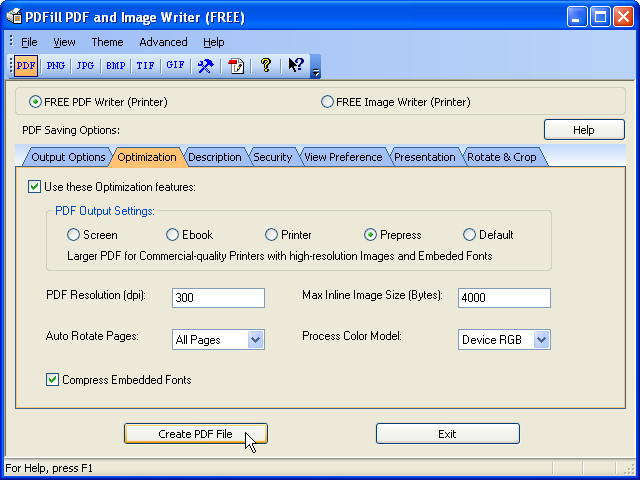Viewport: 640px width, 480px height.
Task: Open the Theme menu
Action: [x=107, y=42]
